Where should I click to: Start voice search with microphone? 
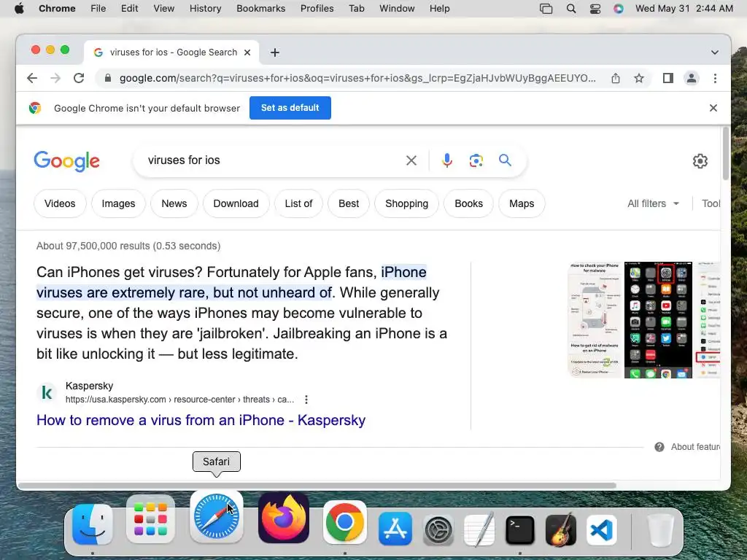click(x=447, y=160)
